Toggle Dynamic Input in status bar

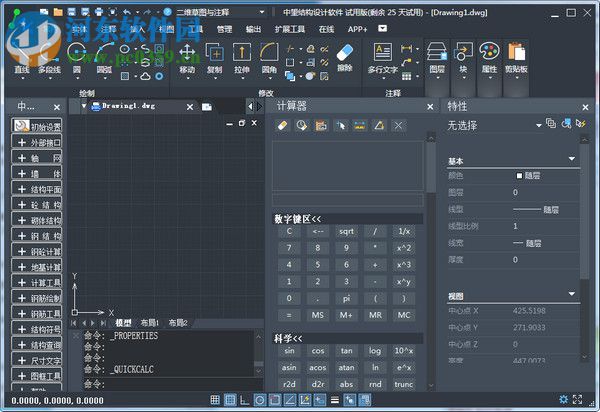pos(320,400)
